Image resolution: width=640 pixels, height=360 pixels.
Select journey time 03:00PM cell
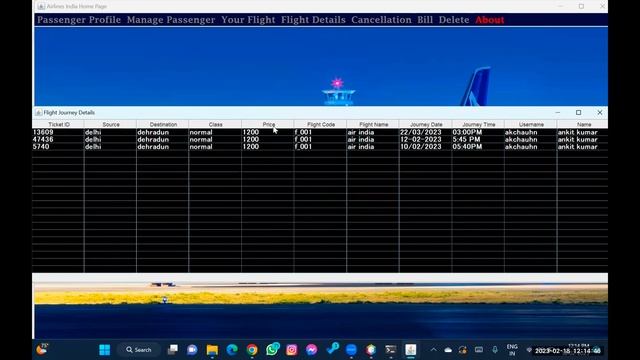(478, 132)
